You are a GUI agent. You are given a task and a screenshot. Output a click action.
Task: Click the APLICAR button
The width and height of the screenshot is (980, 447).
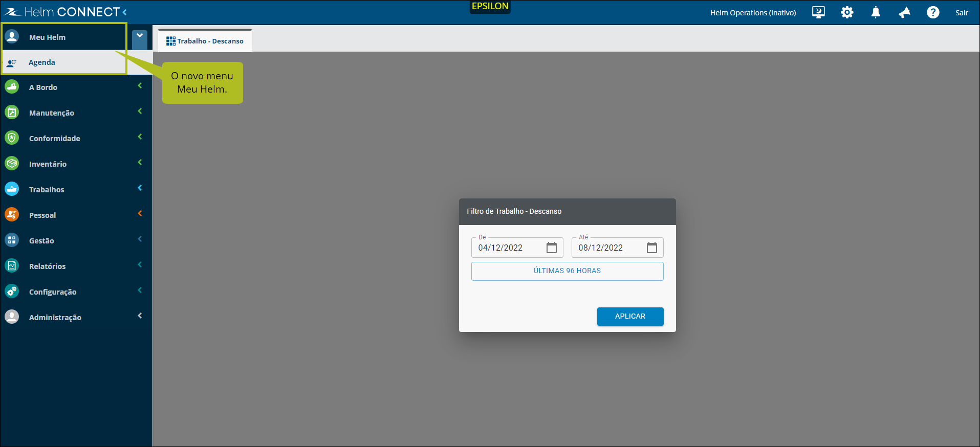[630, 317]
